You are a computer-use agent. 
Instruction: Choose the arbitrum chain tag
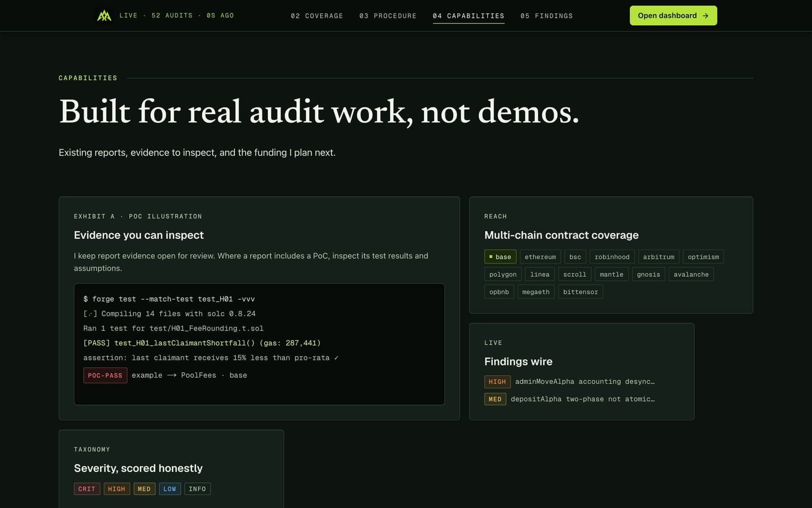click(x=659, y=257)
